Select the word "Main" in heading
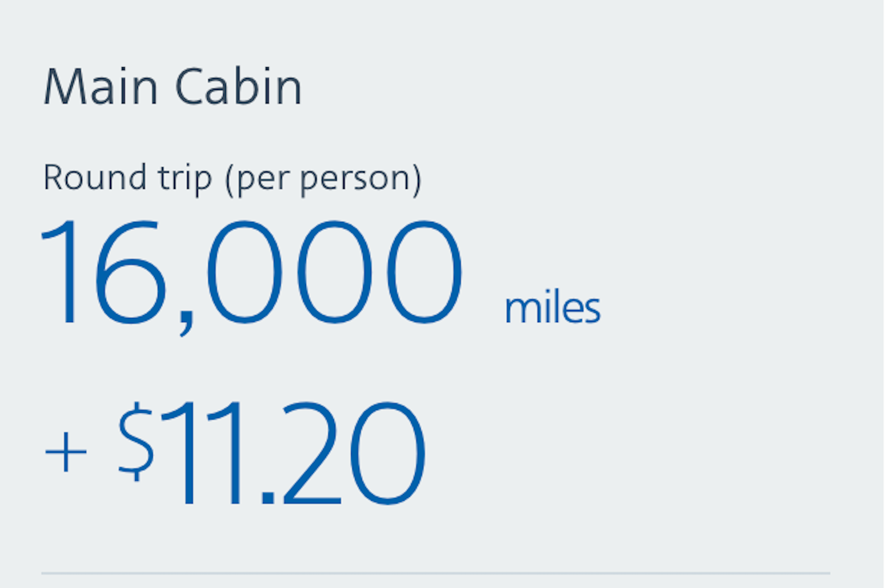889x588 pixels. point(101,87)
